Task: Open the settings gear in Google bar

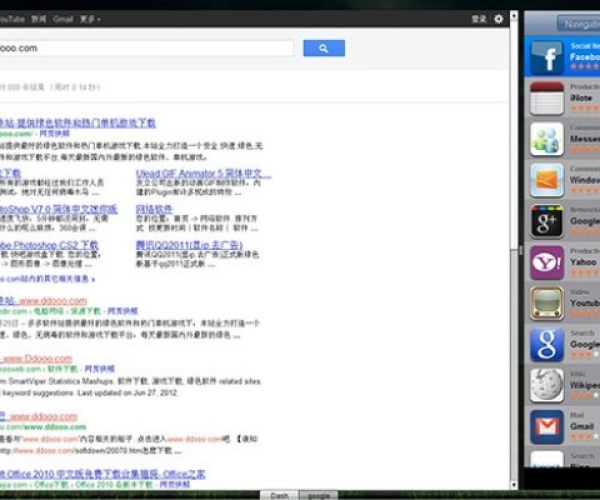Action: click(x=499, y=19)
